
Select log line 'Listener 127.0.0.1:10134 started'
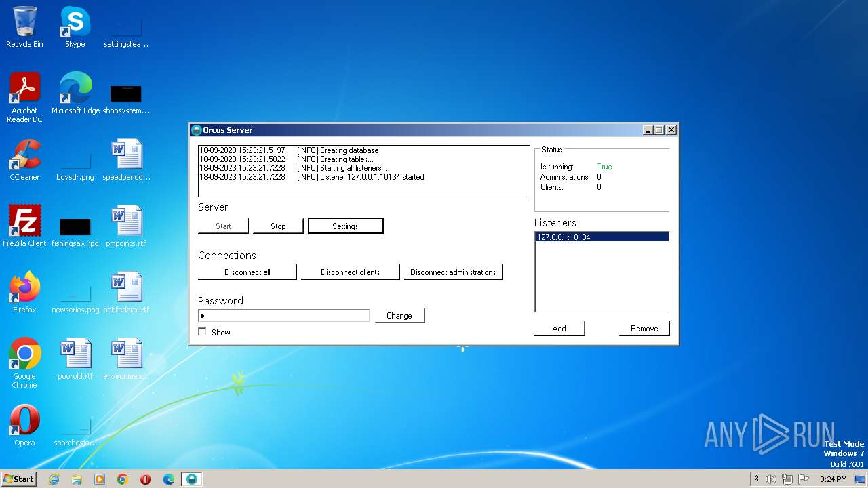tap(311, 177)
